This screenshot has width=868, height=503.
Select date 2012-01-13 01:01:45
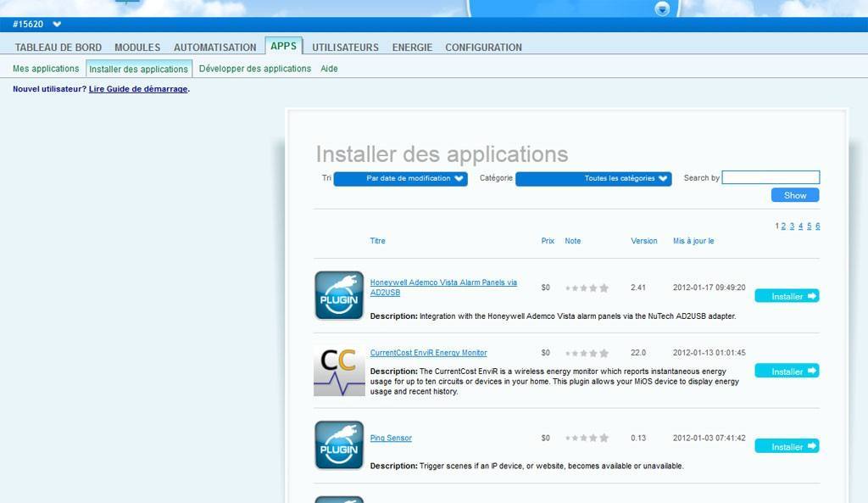click(x=709, y=353)
